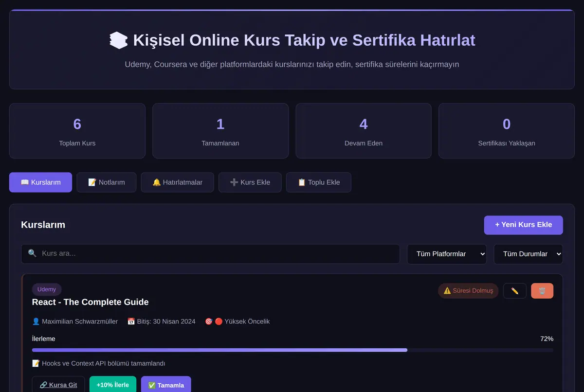Click the Maximilian Schwarzmüller instructor name

(x=80, y=321)
